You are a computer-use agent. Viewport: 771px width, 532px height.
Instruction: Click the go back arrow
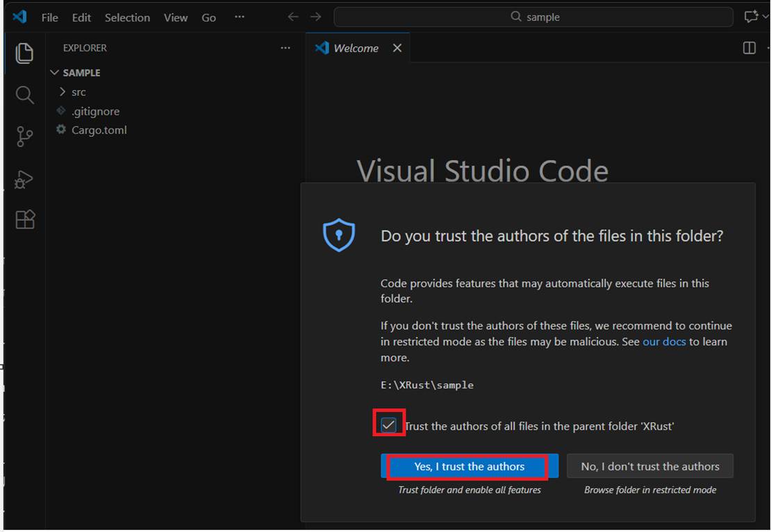pos(293,17)
